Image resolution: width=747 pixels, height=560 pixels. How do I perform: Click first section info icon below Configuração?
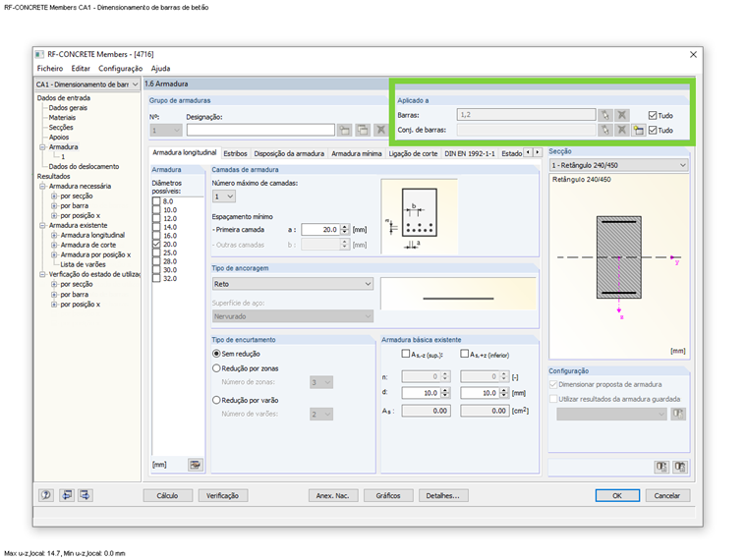pyautogui.click(x=661, y=467)
